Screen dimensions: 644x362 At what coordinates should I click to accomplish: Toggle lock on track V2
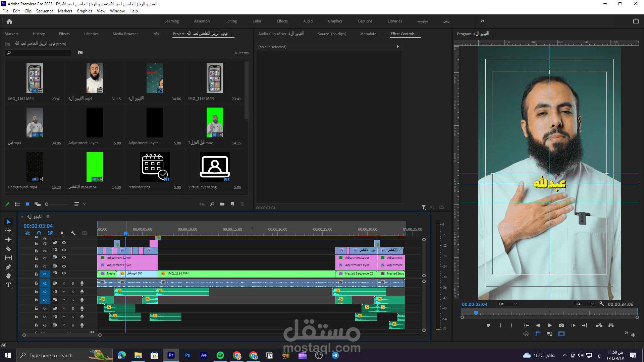pos(36,266)
